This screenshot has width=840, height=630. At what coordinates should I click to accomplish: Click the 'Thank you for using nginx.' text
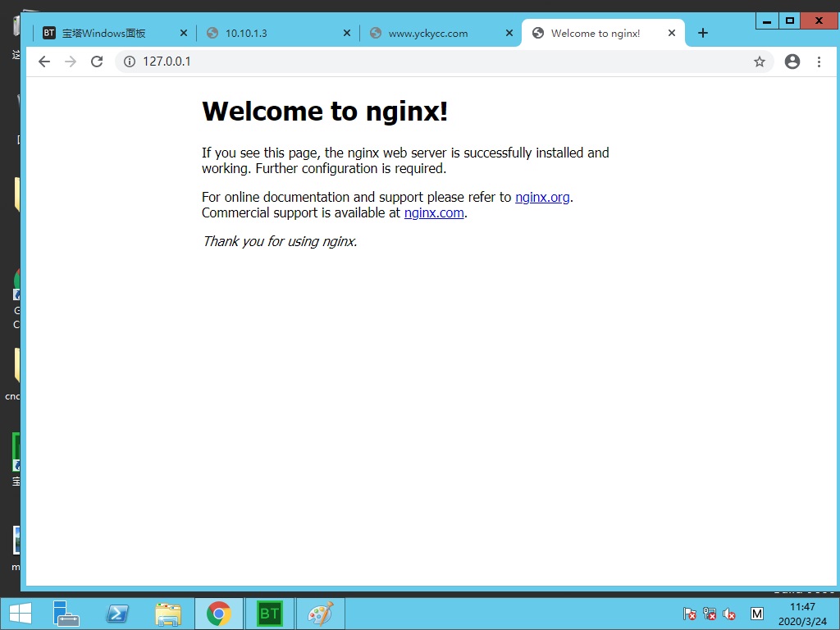click(x=280, y=242)
